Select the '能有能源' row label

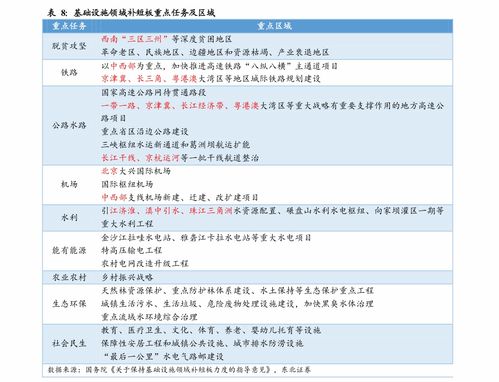(x=69, y=250)
